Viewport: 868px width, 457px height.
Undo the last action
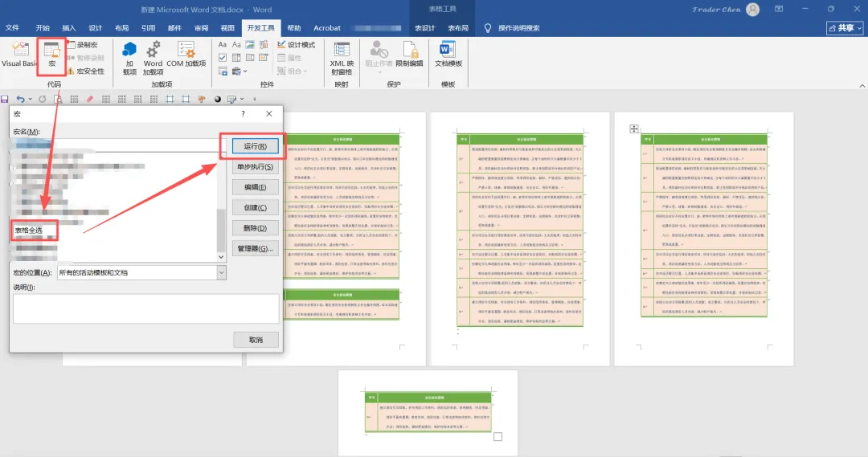(20, 99)
